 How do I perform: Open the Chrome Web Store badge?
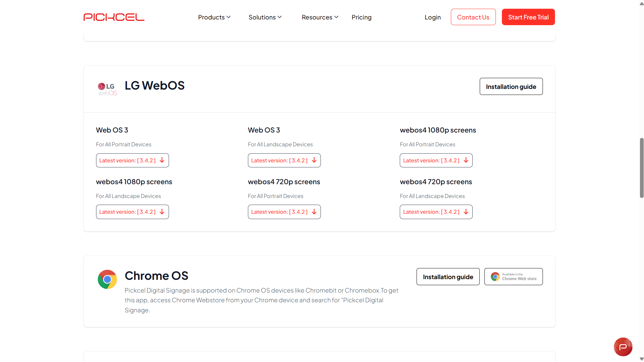point(513,277)
